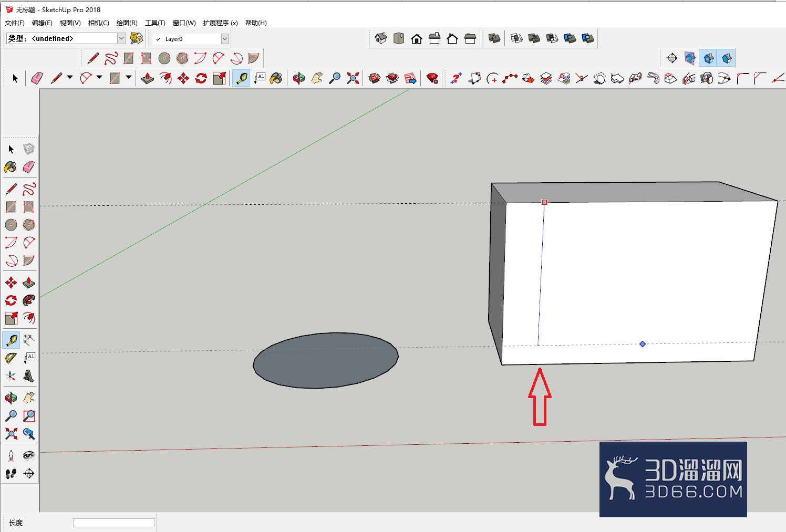Activate the Orbit tool in the top toolbar

point(298,78)
